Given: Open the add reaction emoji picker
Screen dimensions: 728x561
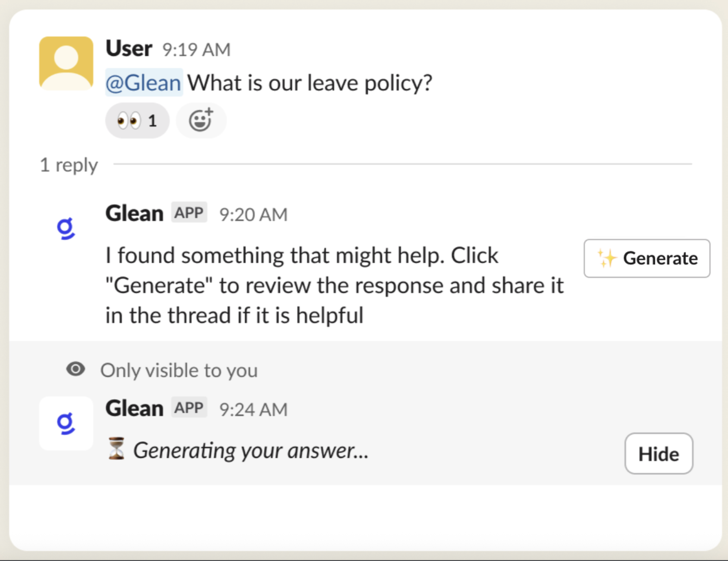Looking at the screenshot, I should pos(201,120).
